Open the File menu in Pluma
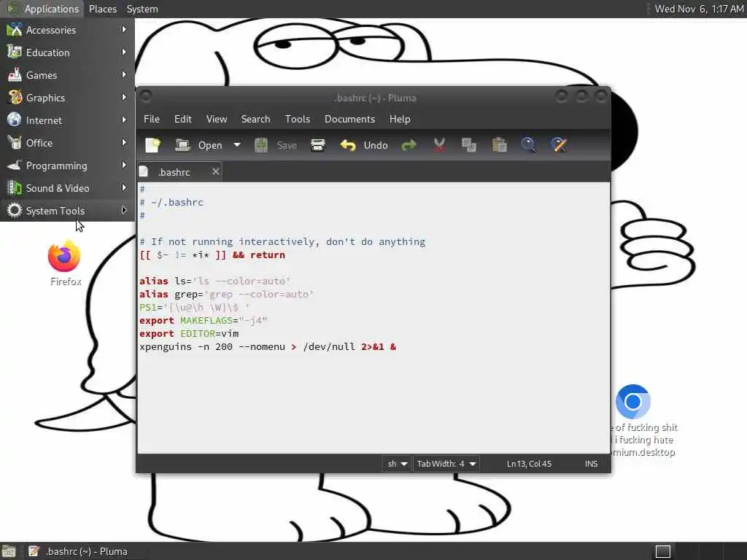747x560 pixels. pyautogui.click(x=152, y=119)
